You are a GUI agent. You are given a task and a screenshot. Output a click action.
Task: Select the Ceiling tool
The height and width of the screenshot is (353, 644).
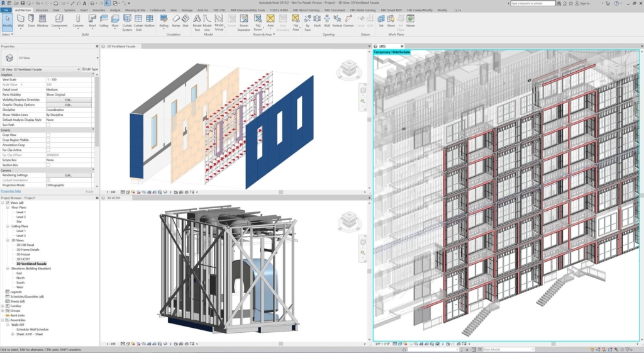(104, 21)
